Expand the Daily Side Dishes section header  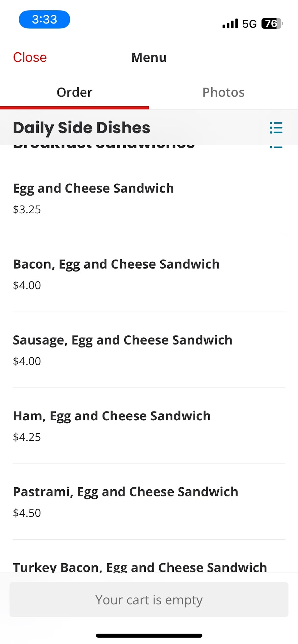pyautogui.click(x=82, y=128)
